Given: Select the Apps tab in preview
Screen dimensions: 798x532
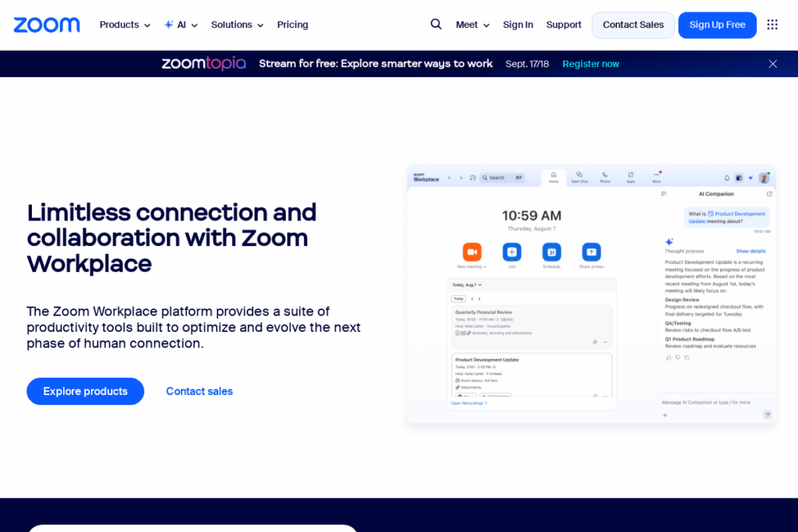Looking at the screenshot, I should 630,178.
